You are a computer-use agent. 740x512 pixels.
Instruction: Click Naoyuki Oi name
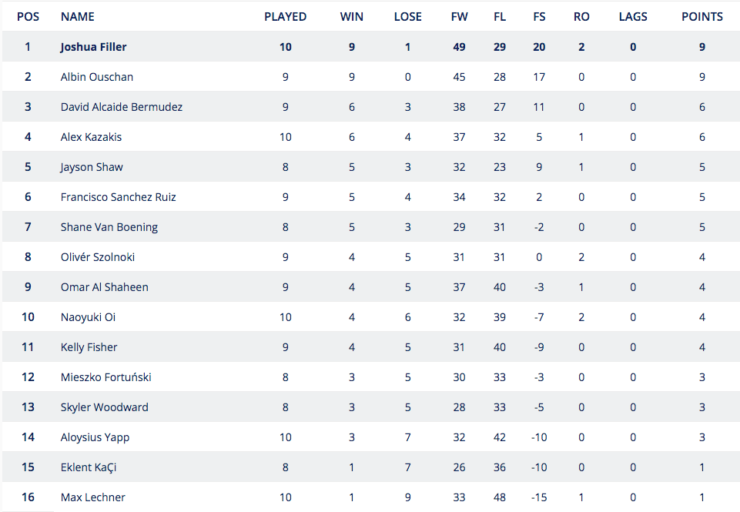coord(88,317)
